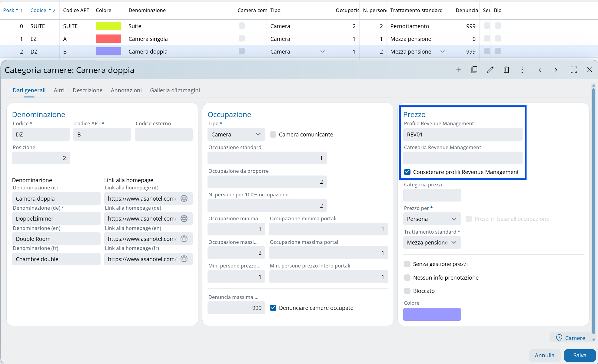
Task: Click the Salva button
Action: click(x=580, y=355)
